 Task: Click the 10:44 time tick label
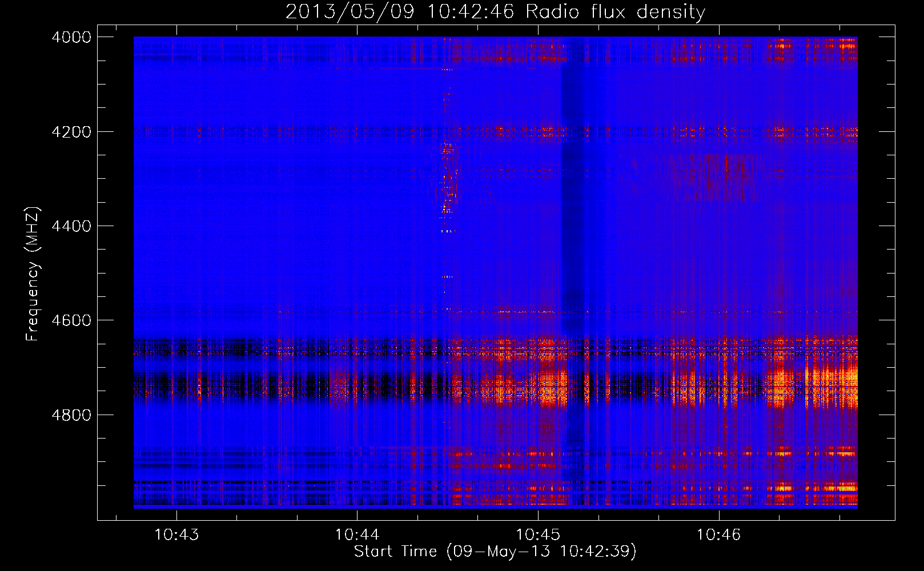click(x=357, y=534)
